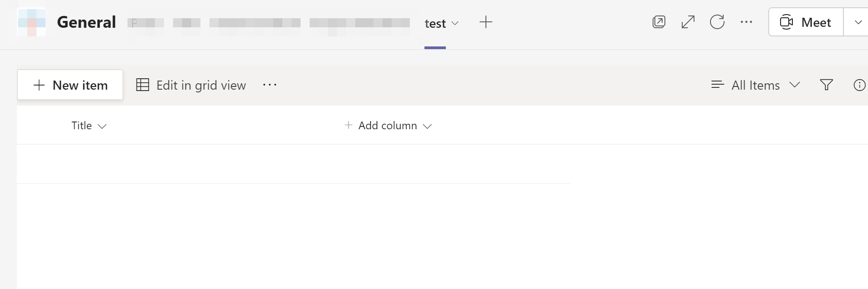Image resolution: width=868 pixels, height=289 pixels.
Task: Click the New item button
Action: (x=70, y=85)
